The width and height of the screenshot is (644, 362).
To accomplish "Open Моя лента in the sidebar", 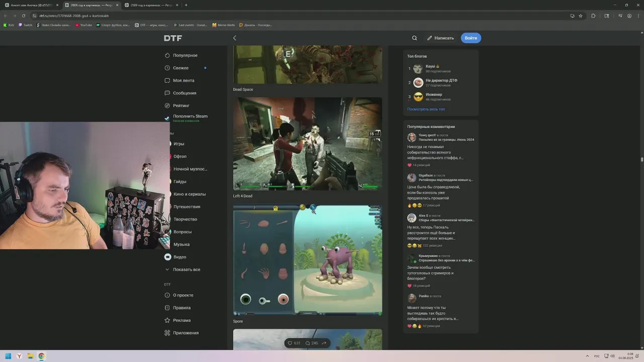I will click(x=183, y=80).
